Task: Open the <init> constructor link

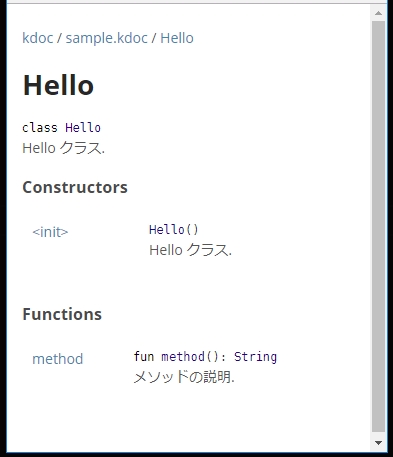Action: click(x=50, y=232)
